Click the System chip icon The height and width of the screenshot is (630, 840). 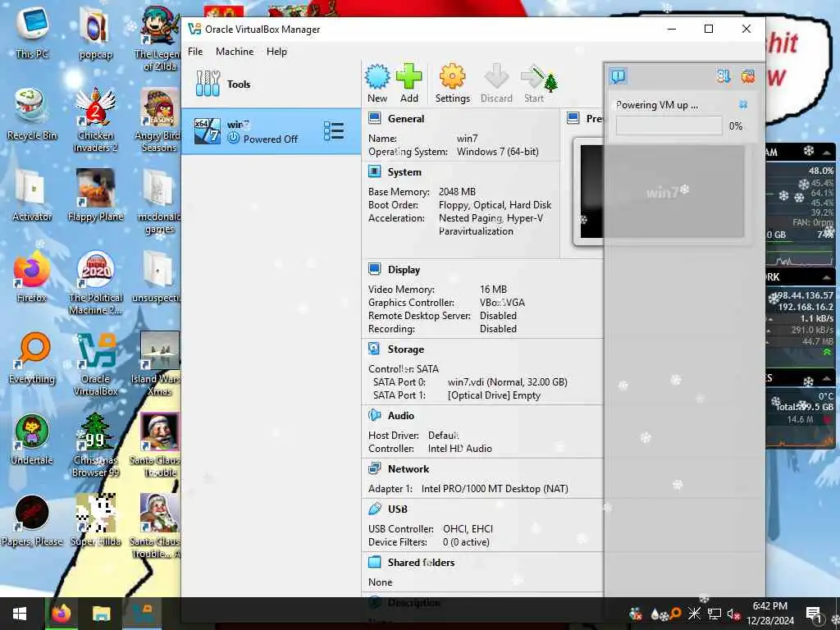pyautogui.click(x=374, y=171)
